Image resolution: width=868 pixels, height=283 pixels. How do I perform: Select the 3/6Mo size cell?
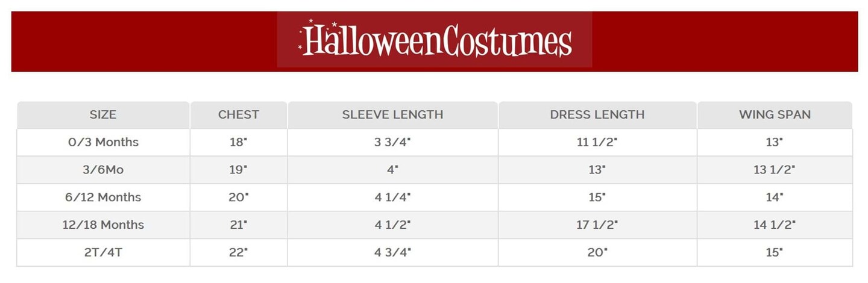(x=103, y=170)
